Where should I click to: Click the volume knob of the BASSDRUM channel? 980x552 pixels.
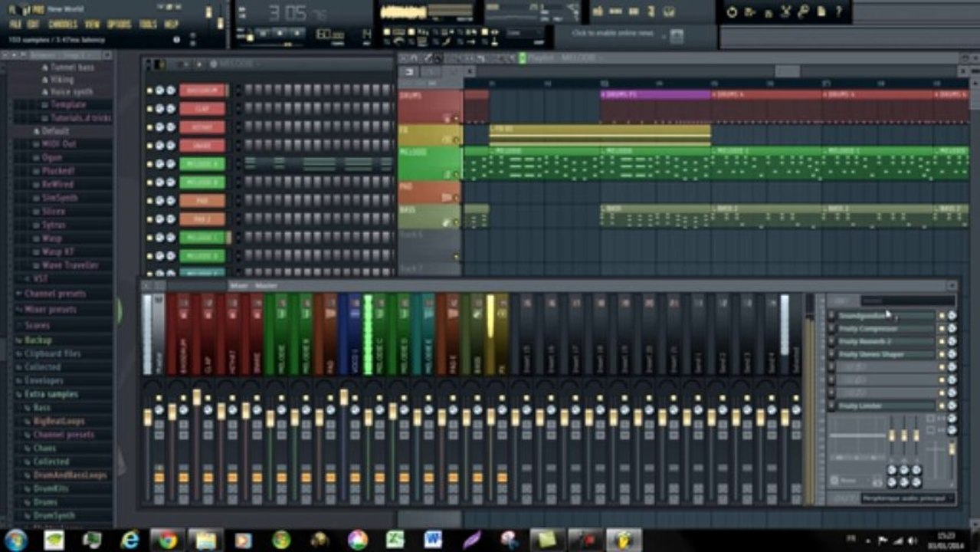[171, 90]
